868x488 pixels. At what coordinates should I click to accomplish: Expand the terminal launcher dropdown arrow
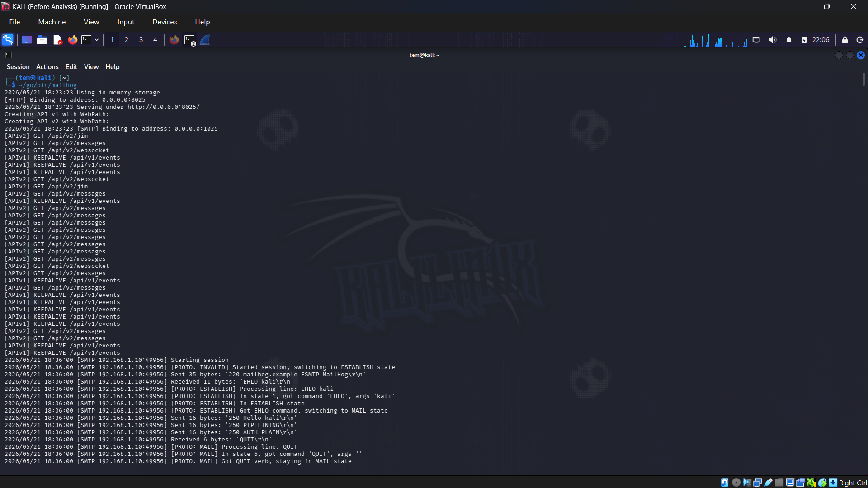click(x=97, y=40)
